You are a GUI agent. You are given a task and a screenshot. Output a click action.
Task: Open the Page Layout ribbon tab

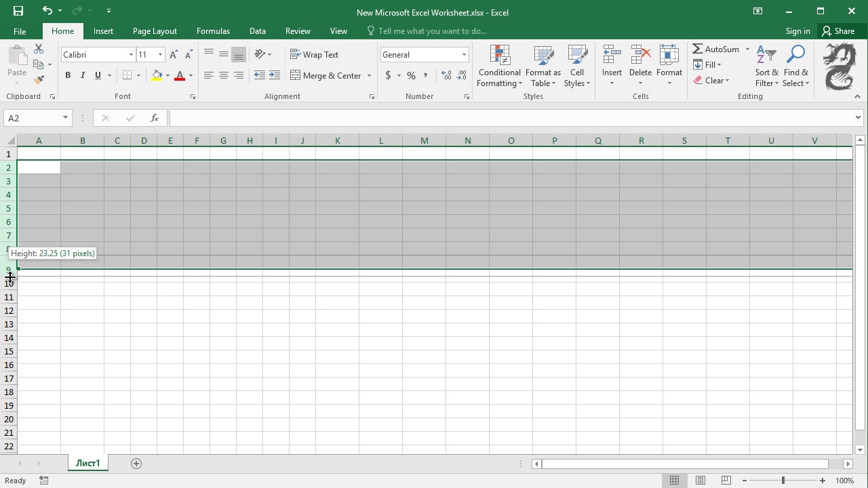[x=155, y=31]
